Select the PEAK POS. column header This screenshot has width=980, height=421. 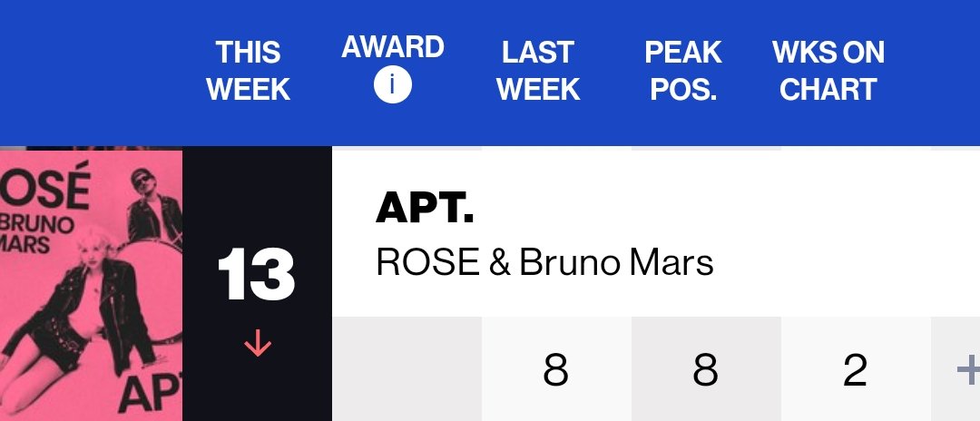(683, 71)
